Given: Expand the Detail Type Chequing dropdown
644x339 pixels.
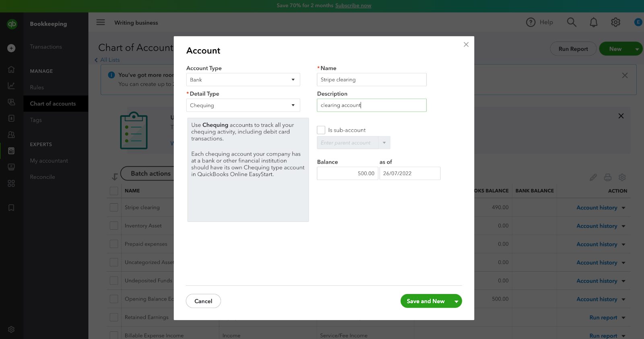Looking at the screenshot, I should [x=243, y=105].
